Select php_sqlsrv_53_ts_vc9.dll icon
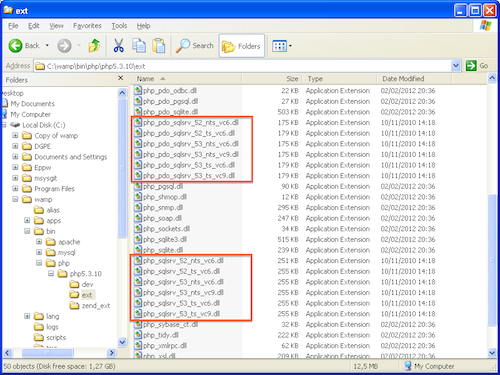This screenshot has height=375, width=500. [138, 314]
